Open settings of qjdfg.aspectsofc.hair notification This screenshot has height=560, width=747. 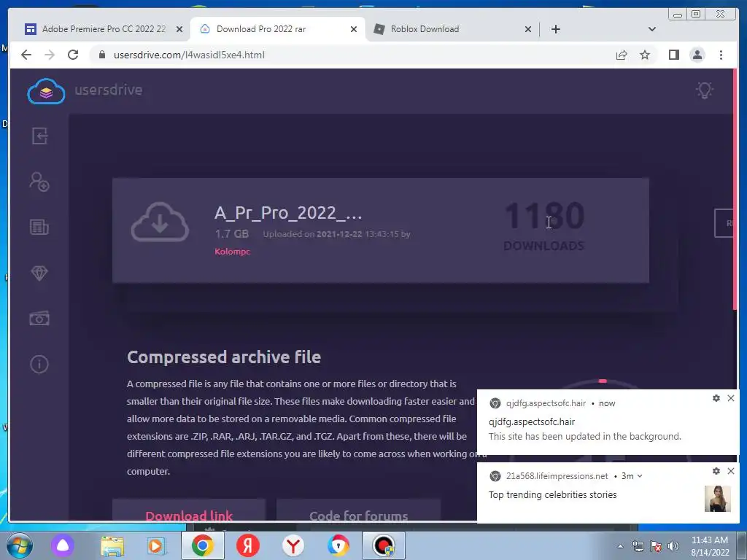(716, 398)
